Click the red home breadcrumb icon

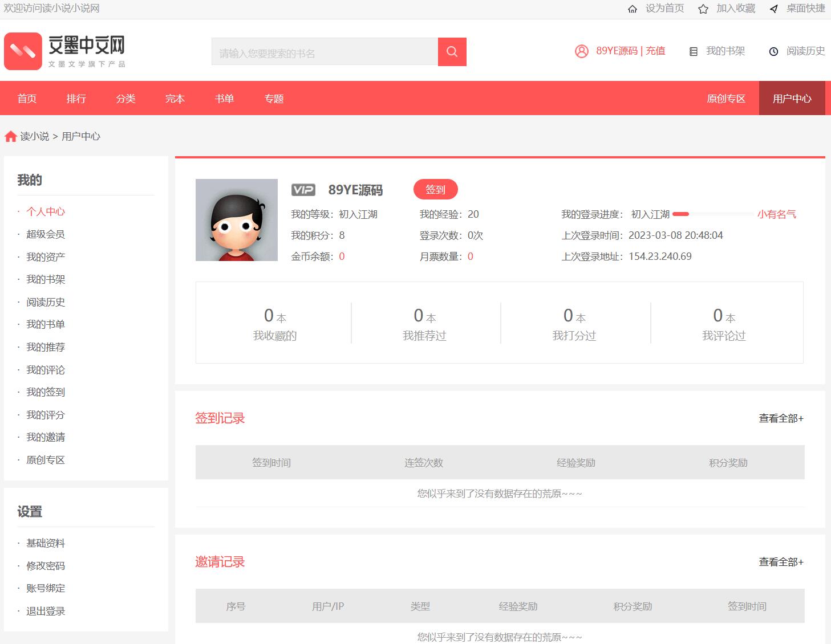(10, 136)
